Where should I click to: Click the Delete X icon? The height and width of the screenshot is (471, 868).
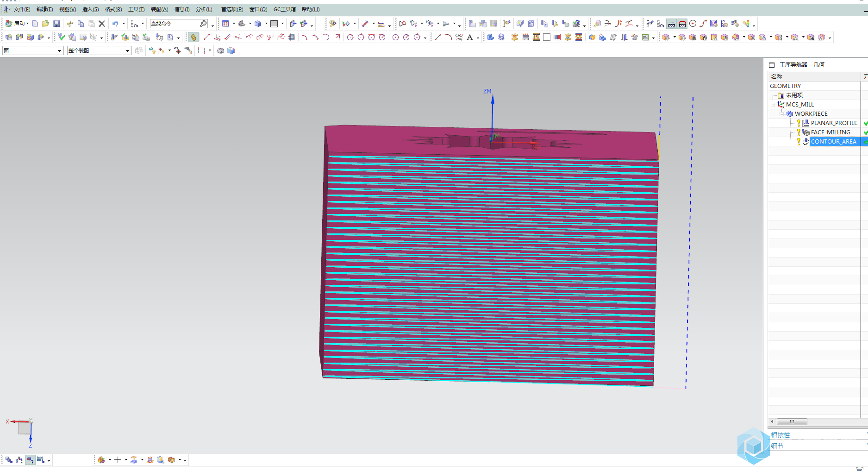[x=102, y=24]
